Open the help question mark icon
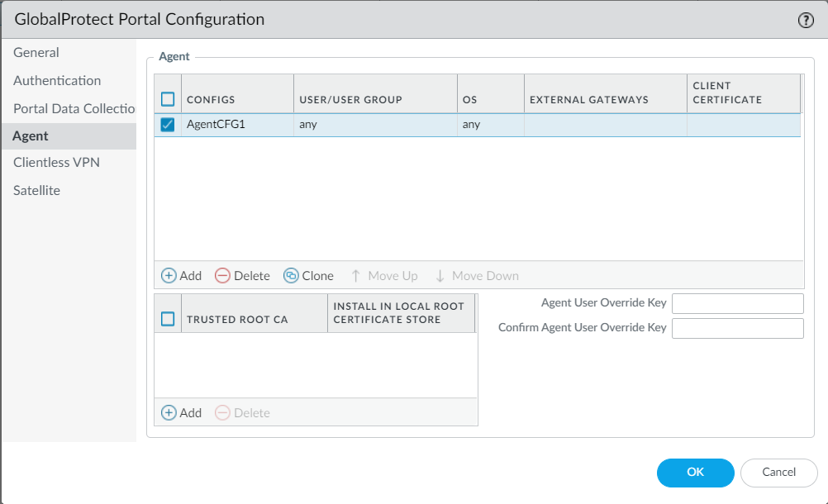 click(x=806, y=21)
